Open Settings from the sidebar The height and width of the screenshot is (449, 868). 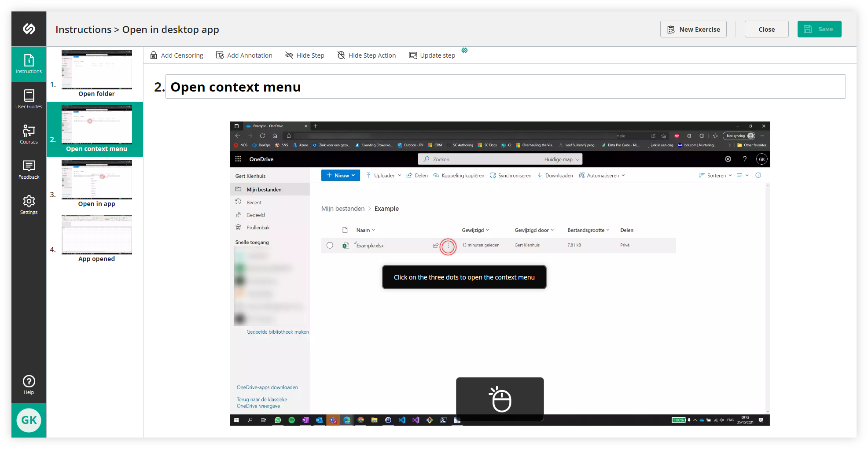[x=29, y=205]
